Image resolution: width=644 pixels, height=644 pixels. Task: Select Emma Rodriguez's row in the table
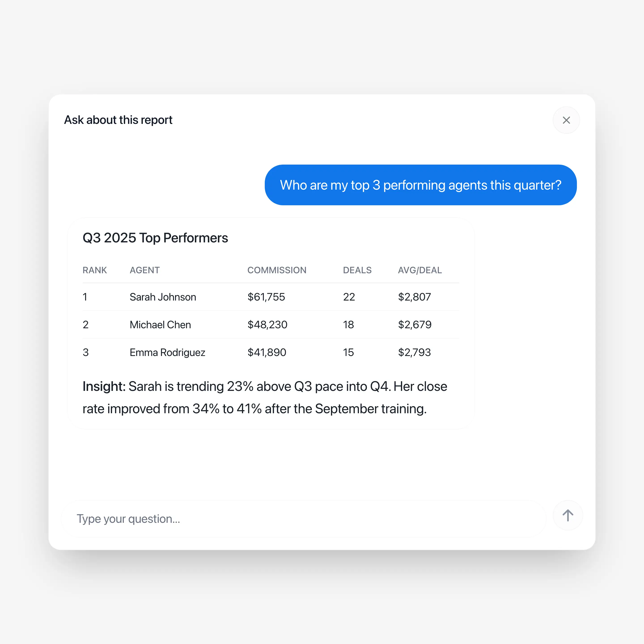pos(271,352)
